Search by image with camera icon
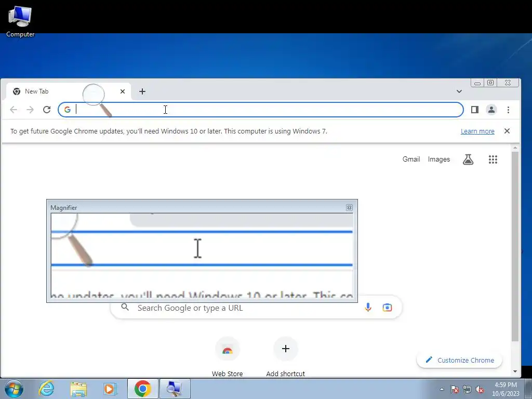Viewport: 532px width, 399px height. coord(387,308)
